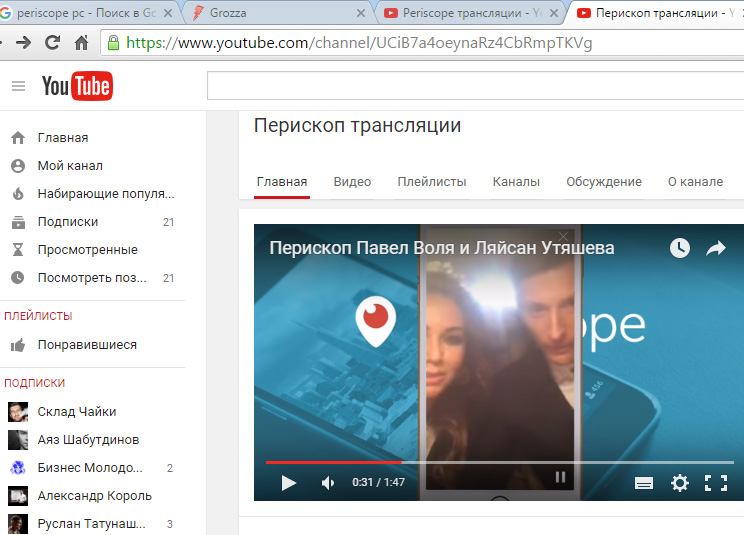
Task: Click inside the YouTube search field
Action: coord(475,86)
